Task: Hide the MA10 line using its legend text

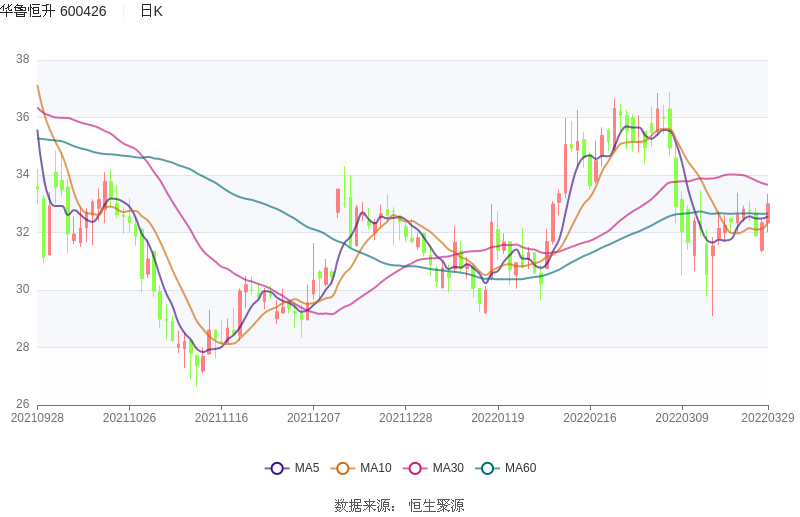Action: point(376,468)
